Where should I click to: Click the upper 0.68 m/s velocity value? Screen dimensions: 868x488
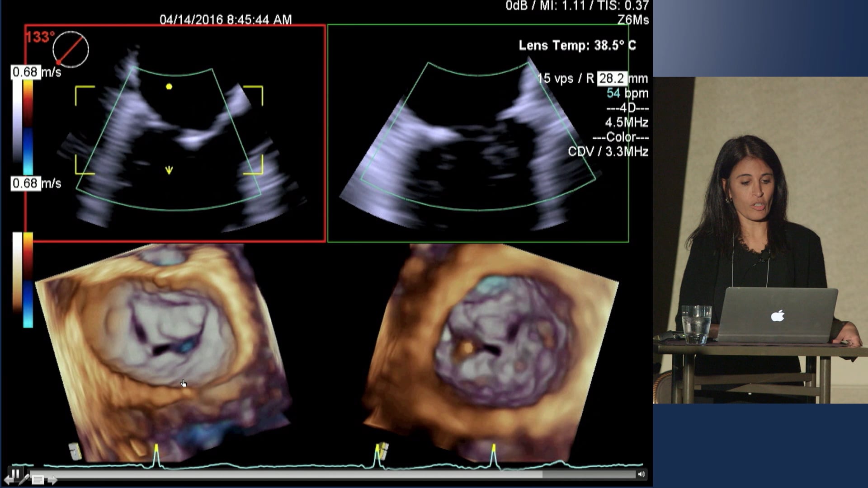[25, 72]
